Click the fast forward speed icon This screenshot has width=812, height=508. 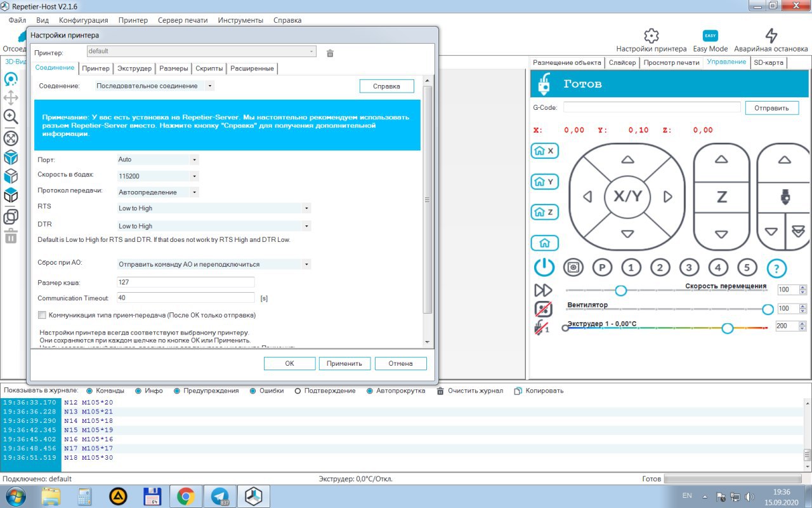click(543, 290)
